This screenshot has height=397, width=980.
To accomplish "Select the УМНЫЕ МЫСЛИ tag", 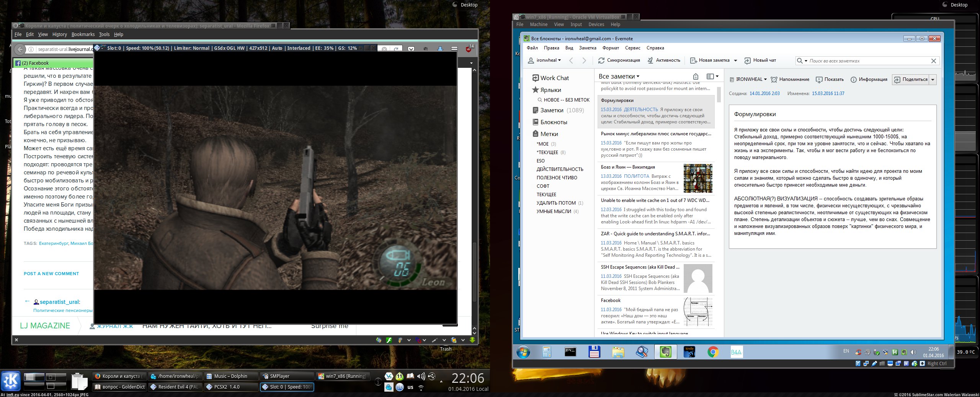I will pos(557,212).
